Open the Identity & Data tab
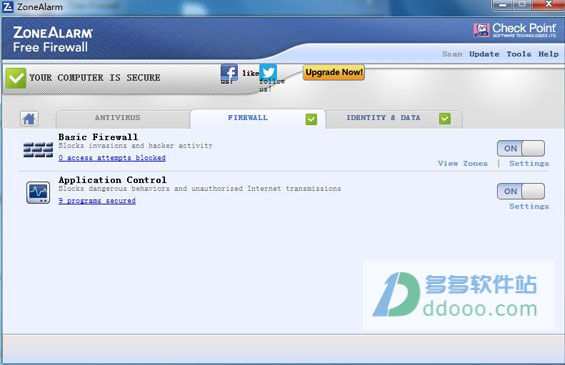This screenshot has width=565, height=365. 394,119
